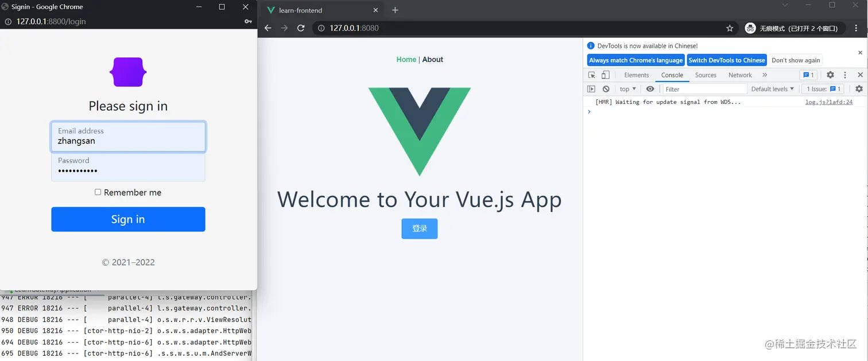Viewport: 868px width, 361px height.
Task: Click the console prompt chevron line
Action: click(725, 112)
